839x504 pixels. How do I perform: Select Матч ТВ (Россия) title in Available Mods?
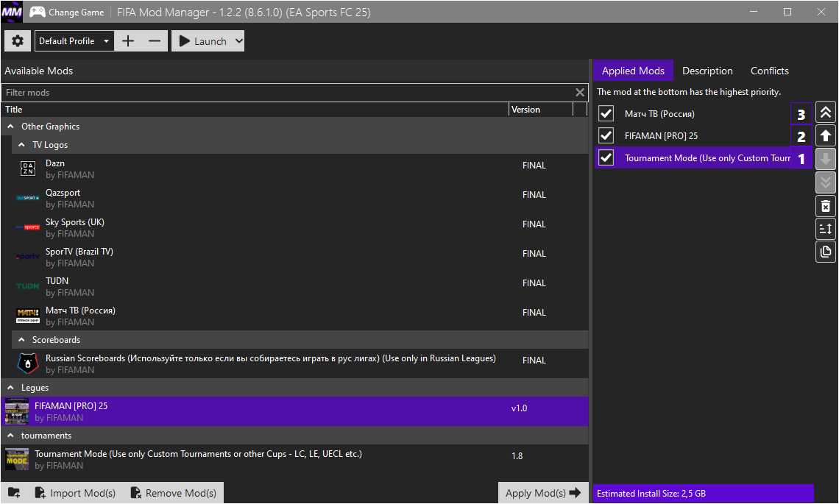point(80,310)
